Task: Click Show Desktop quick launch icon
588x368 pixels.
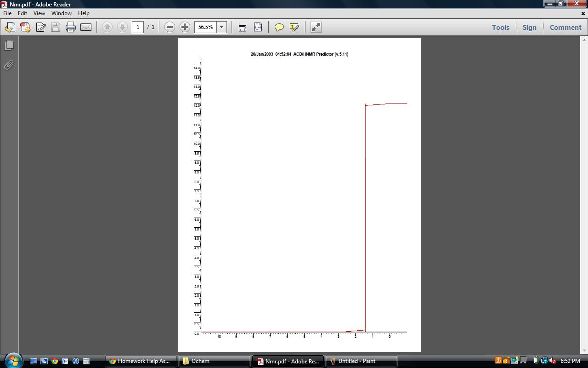Action: point(33,361)
